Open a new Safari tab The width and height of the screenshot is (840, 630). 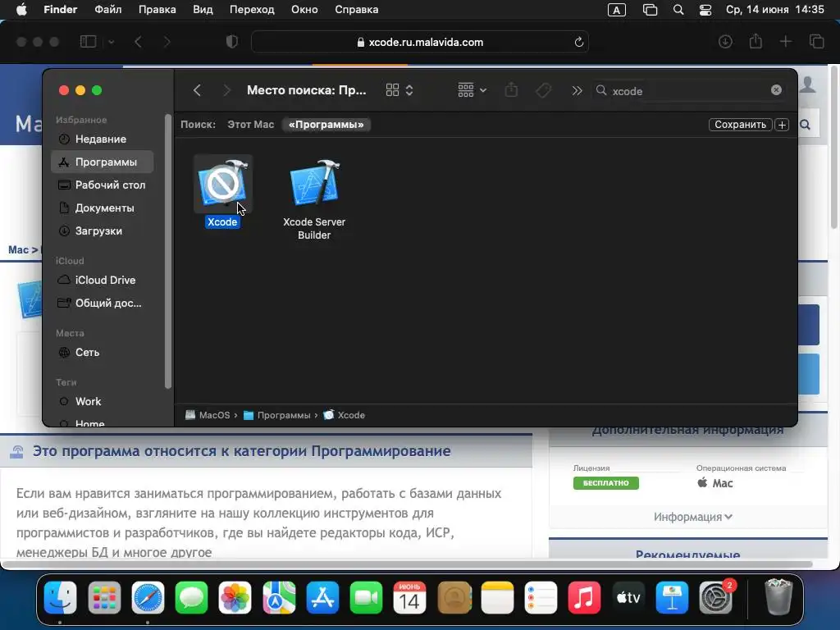point(785,41)
